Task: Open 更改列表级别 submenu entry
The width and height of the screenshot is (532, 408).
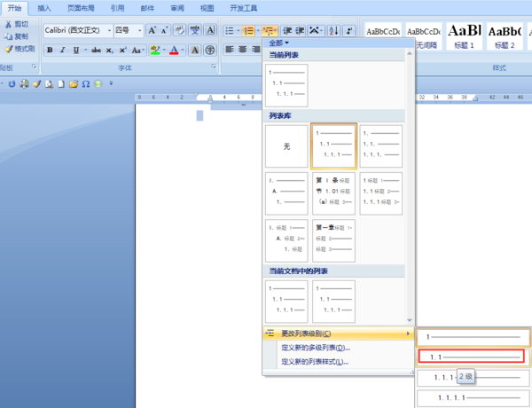Action: pos(338,333)
